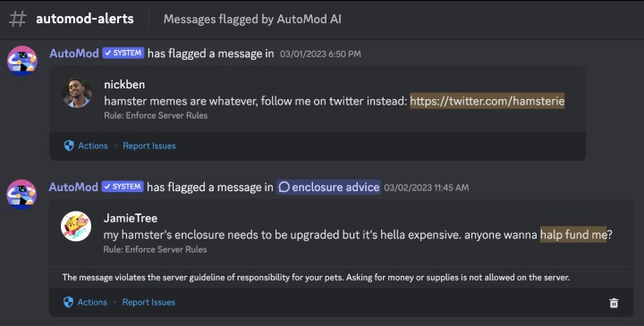Open Actions for JamieTree's flagged message
The width and height of the screenshot is (644, 326).
pos(92,302)
